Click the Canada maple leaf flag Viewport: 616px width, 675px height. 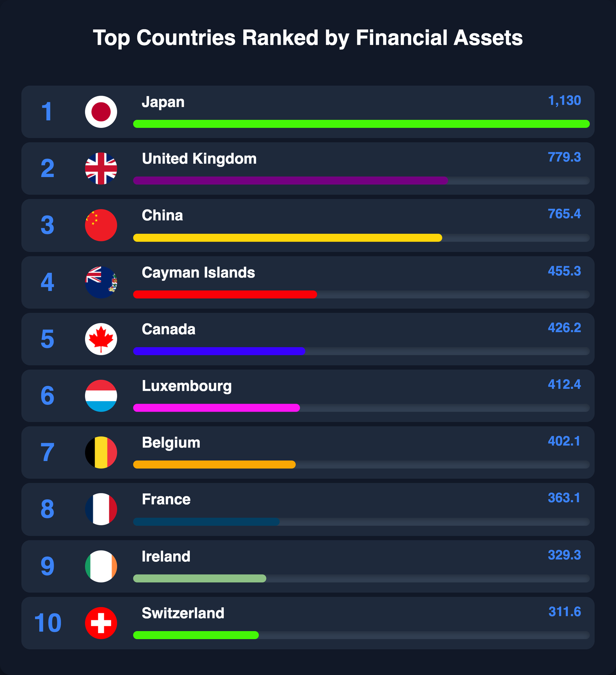click(101, 339)
